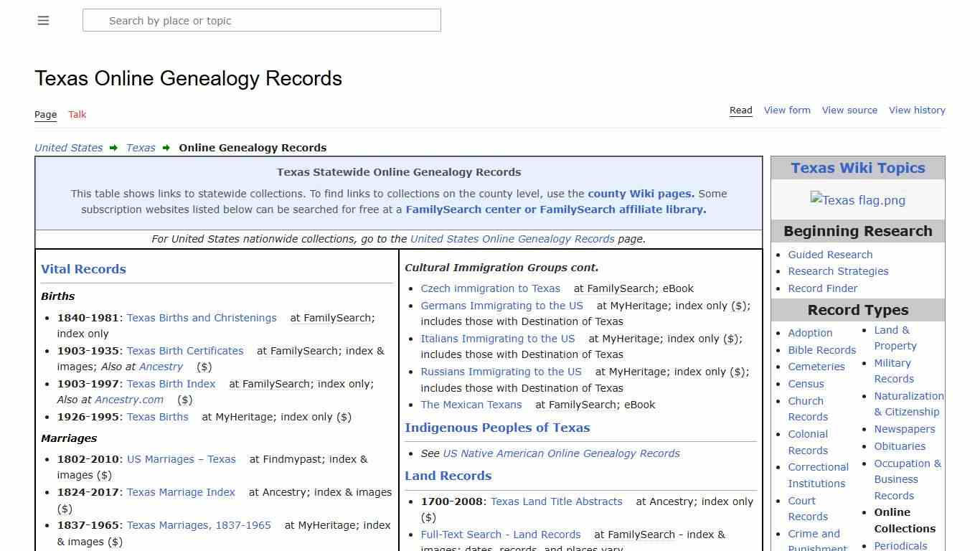
Task: Open the Texas breadcrumb link
Action: tap(141, 148)
